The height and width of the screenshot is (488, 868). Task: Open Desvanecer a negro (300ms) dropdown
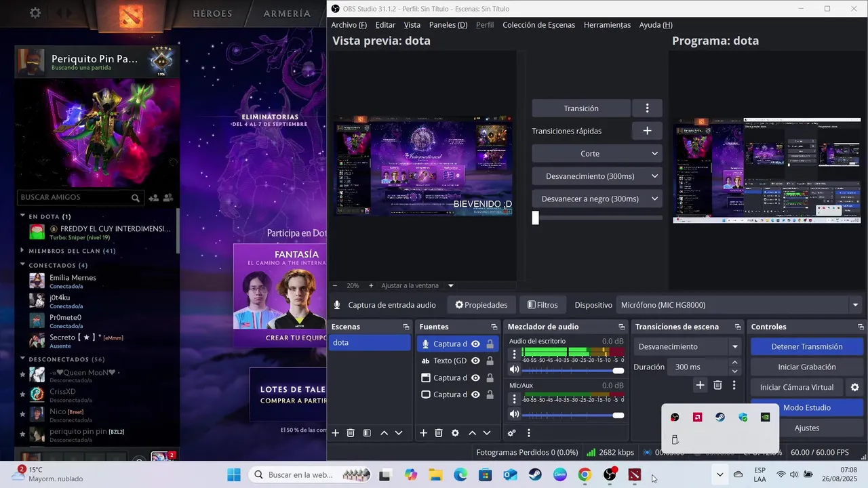coord(597,199)
